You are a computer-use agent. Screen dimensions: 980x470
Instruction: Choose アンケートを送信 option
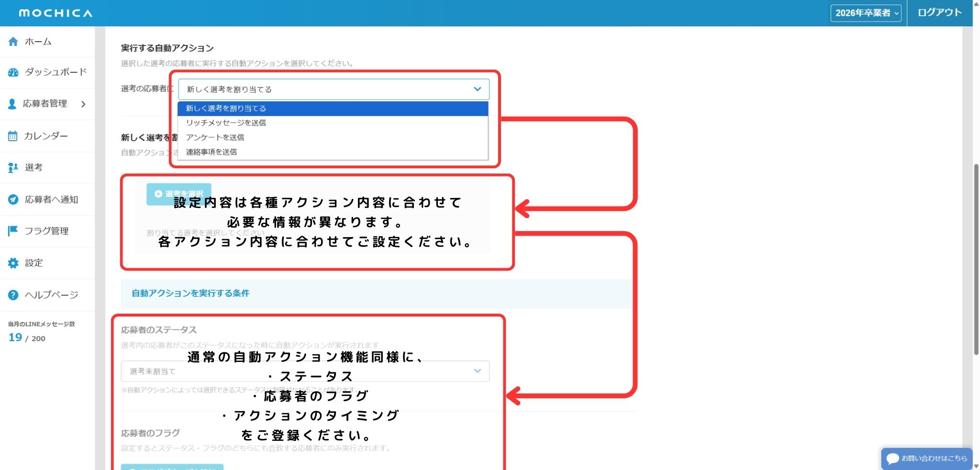(x=215, y=137)
